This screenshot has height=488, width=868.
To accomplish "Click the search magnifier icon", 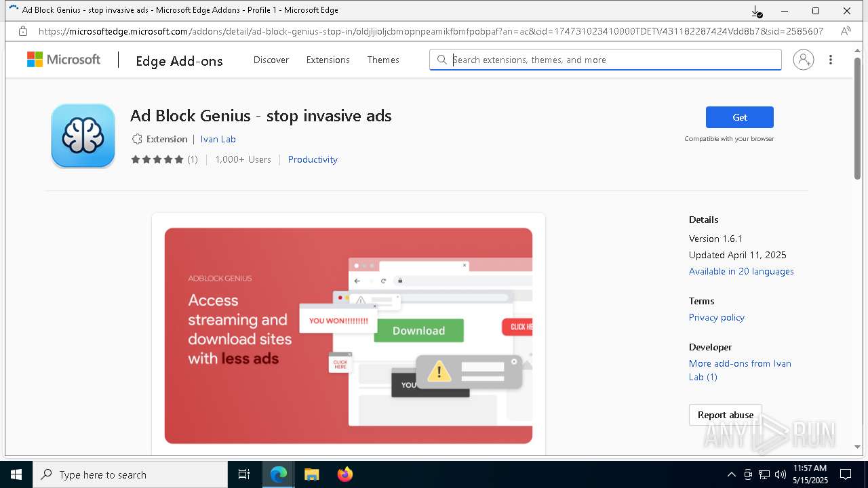I will pos(441,60).
